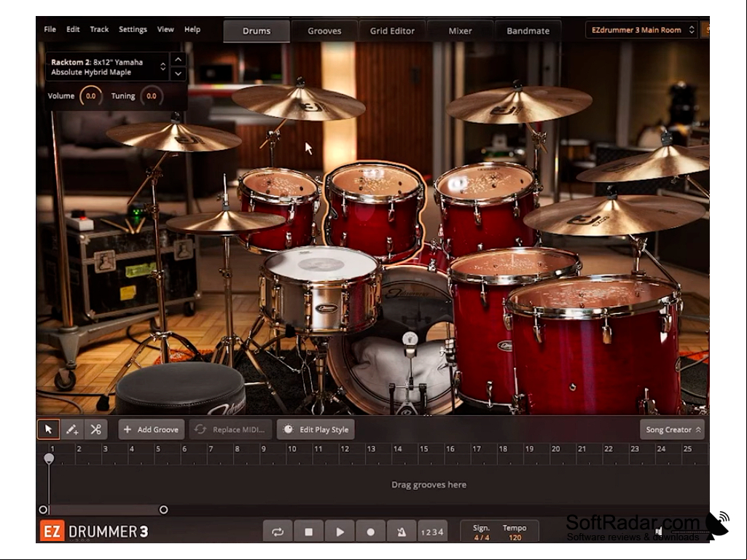This screenshot has width=747, height=560.
Task: Toggle the metronome
Action: [x=401, y=532]
